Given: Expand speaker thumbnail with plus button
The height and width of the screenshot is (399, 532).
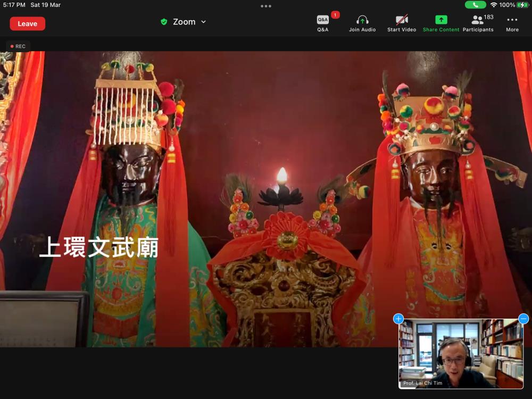Looking at the screenshot, I should click(x=398, y=319).
